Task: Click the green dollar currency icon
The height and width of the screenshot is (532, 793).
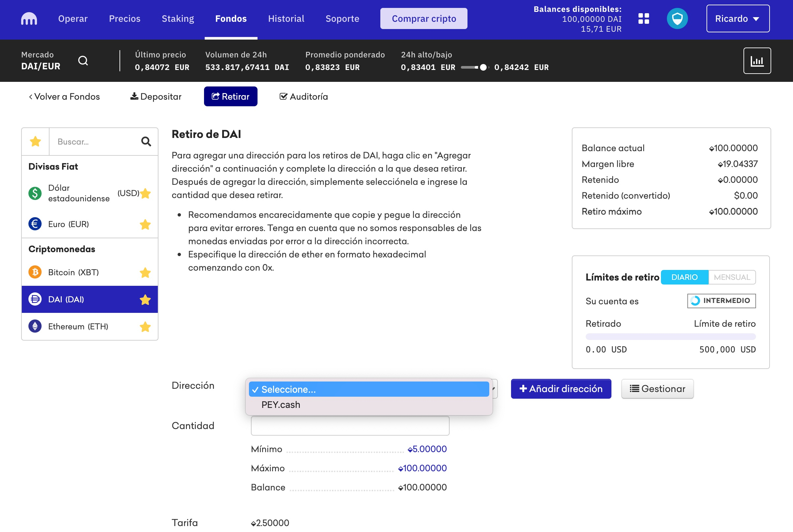Action: click(35, 193)
